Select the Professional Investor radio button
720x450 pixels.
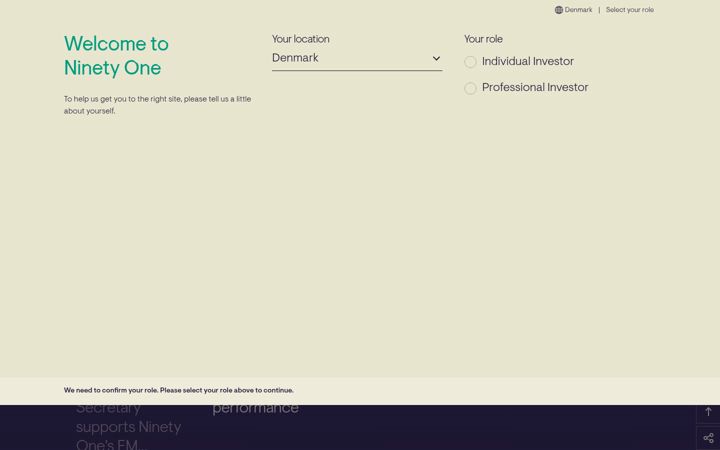click(x=470, y=88)
